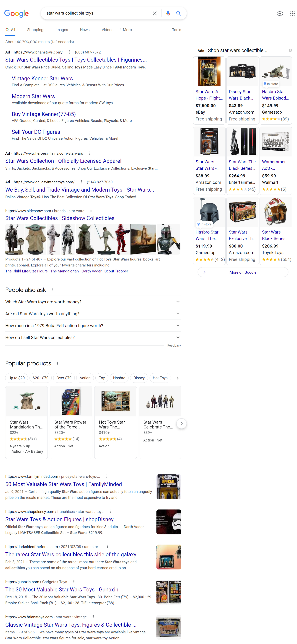Open the Tools search options
The width and height of the screenshot is (297, 644).
point(177,30)
